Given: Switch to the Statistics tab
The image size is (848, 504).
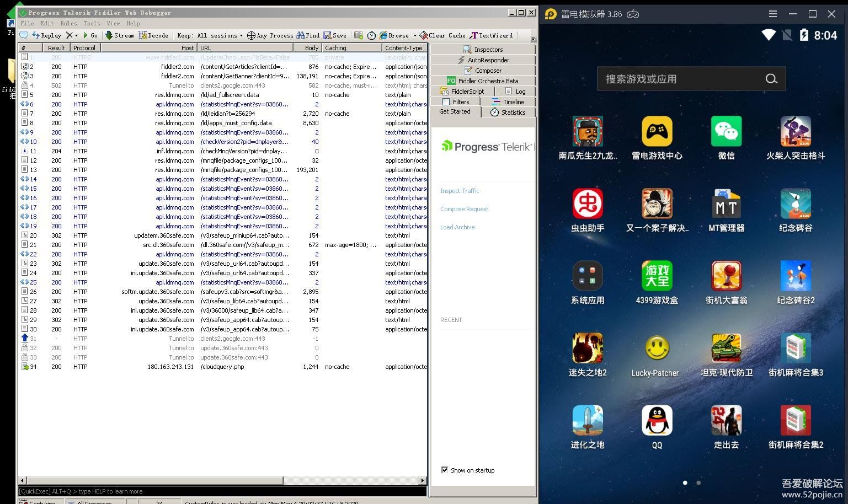Looking at the screenshot, I should (508, 112).
